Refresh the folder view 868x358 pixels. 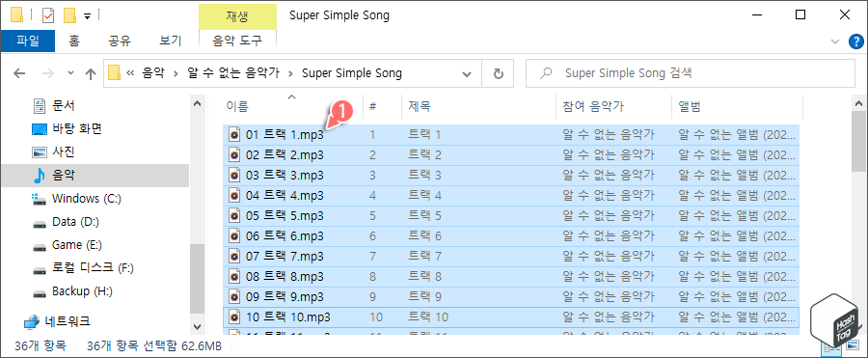point(498,73)
